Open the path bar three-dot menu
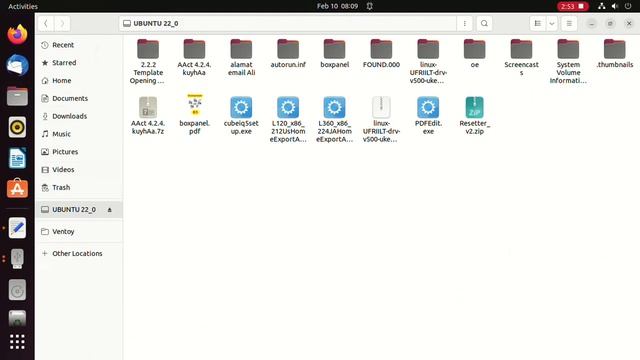Viewport: 640px width, 360px height. pos(464,23)
